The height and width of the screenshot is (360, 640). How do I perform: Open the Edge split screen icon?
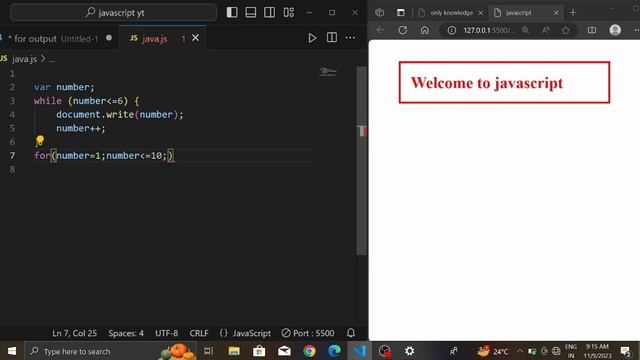(592, 30)
